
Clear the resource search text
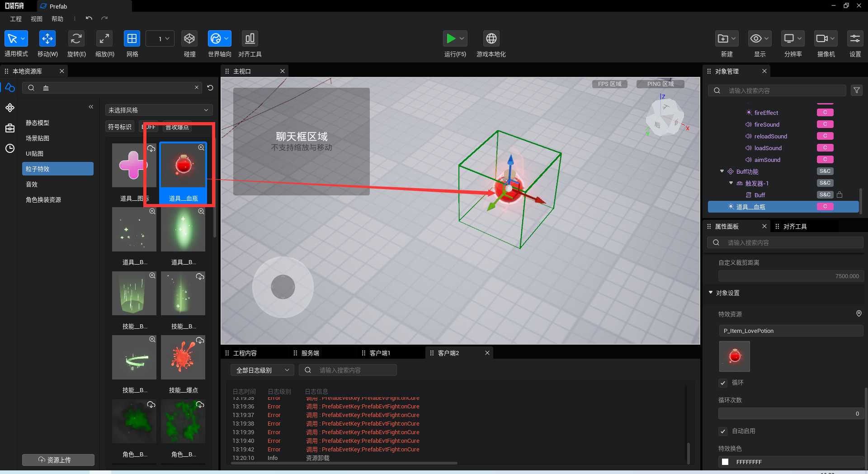[197, 87]
